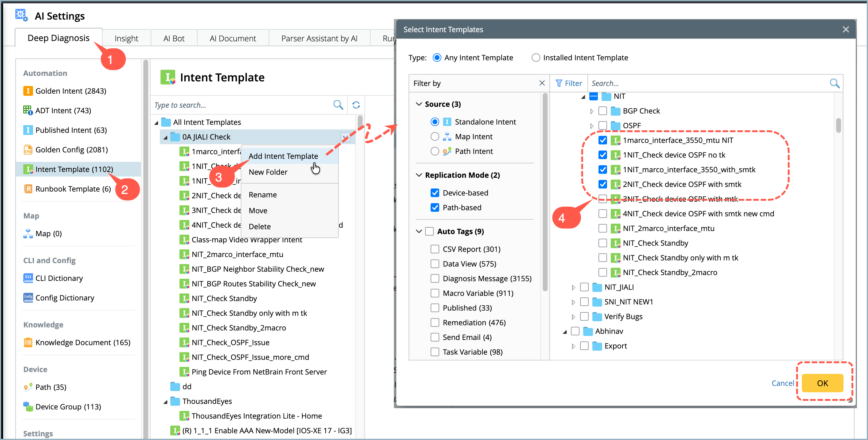The image size is (868, 440).
Task: Click the filter panel vertical scrollbar
Action: click(x=545, y=192)
